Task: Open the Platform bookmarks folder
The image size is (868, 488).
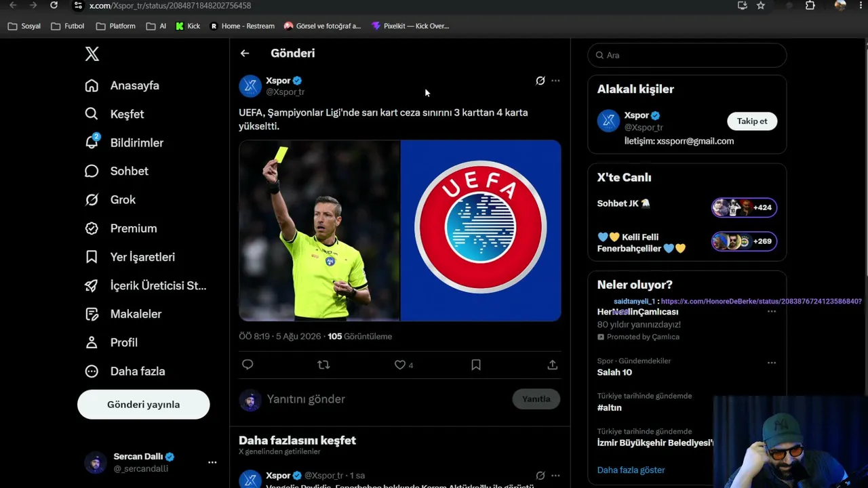Action: (116, 26)
